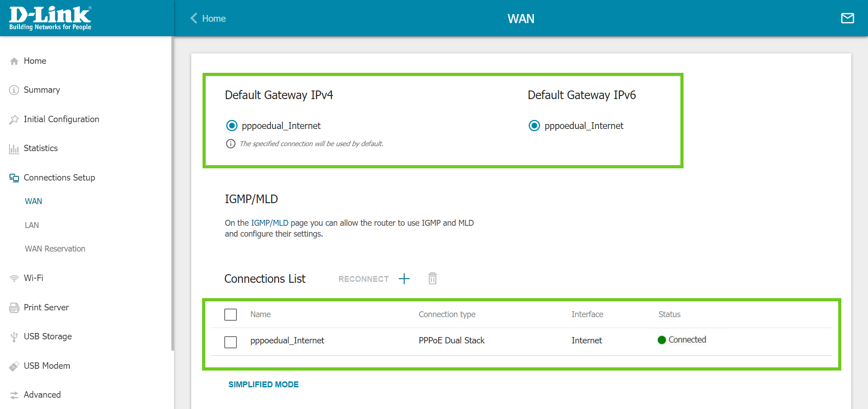Click the Statistics bar chart icon
The width and height of the screenshot is (868, 409).
coord(14,148)
